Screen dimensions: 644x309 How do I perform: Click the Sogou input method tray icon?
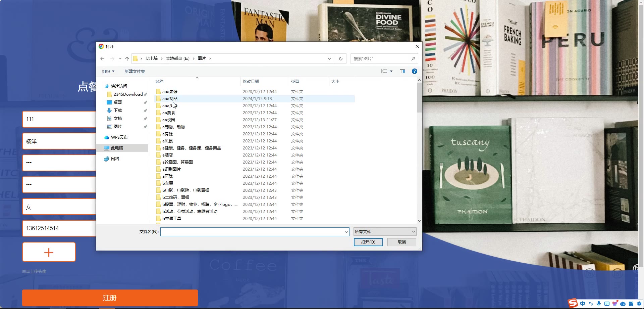tap(573, 303)
